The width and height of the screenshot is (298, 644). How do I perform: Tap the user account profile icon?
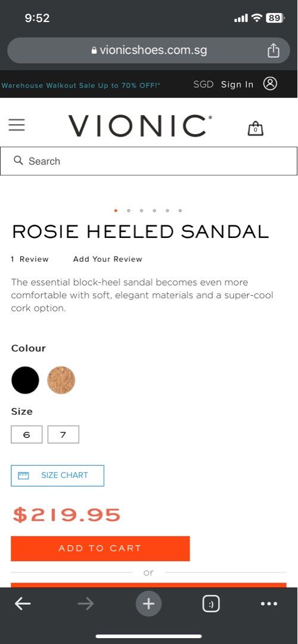point(270,84)
